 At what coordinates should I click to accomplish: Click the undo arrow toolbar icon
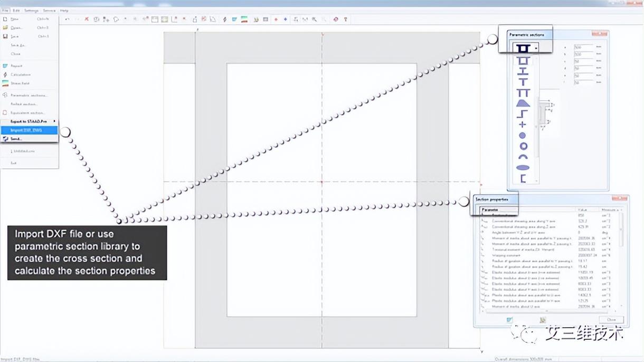click(67, 20)
